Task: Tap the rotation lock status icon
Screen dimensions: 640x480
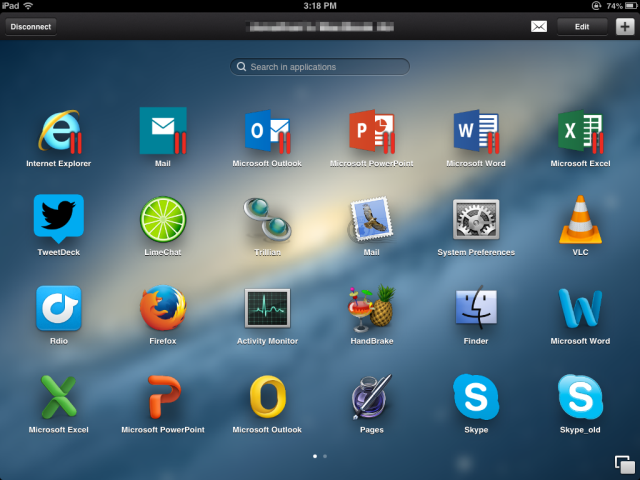Action: point(596,6)
